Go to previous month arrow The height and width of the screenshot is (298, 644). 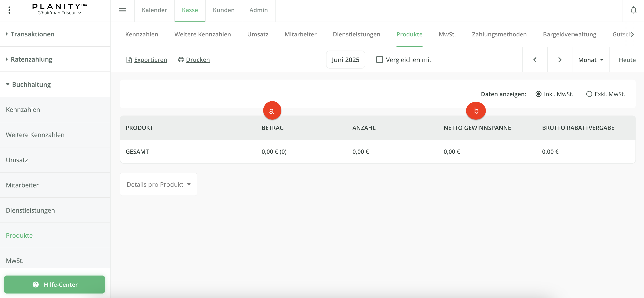(x=535, y=60)
